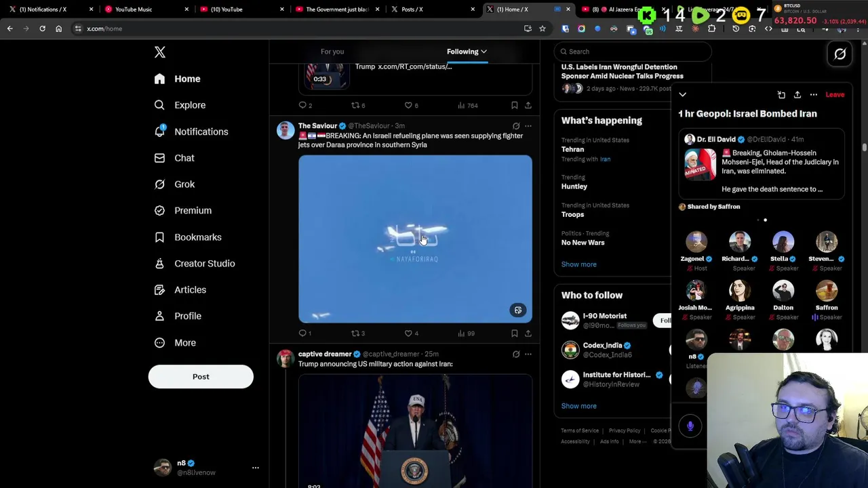Click the X logo in sidebar
Image resolution: width=868 pixels, height=488 pixels.
pos(160,52)
